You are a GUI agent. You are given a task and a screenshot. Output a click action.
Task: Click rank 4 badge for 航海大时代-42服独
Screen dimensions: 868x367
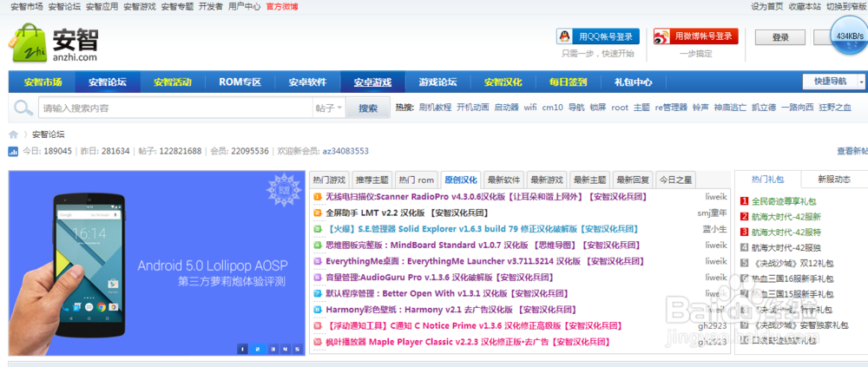point(745,247)
